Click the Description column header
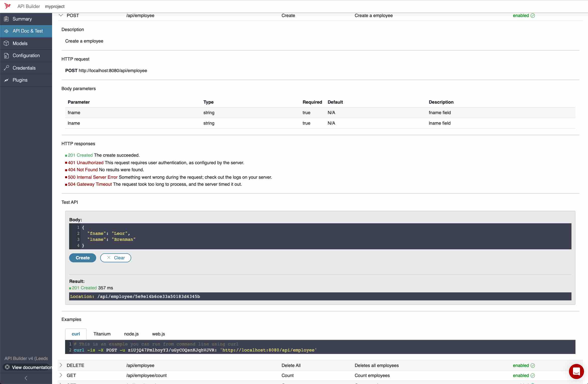588x384 pixels. tap(441, 102)
